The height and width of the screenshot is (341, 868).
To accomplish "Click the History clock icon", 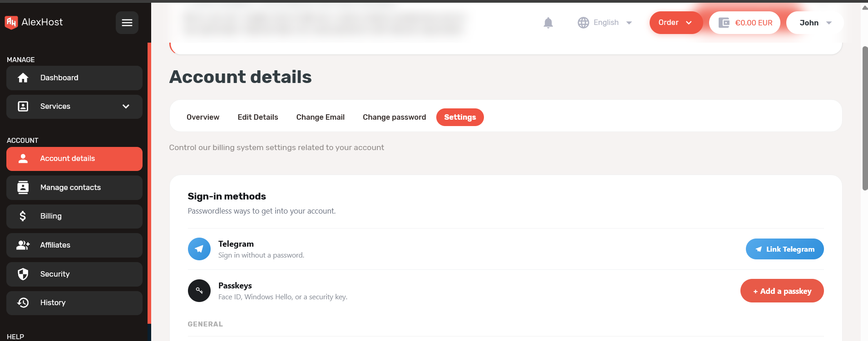I will 23,302.
